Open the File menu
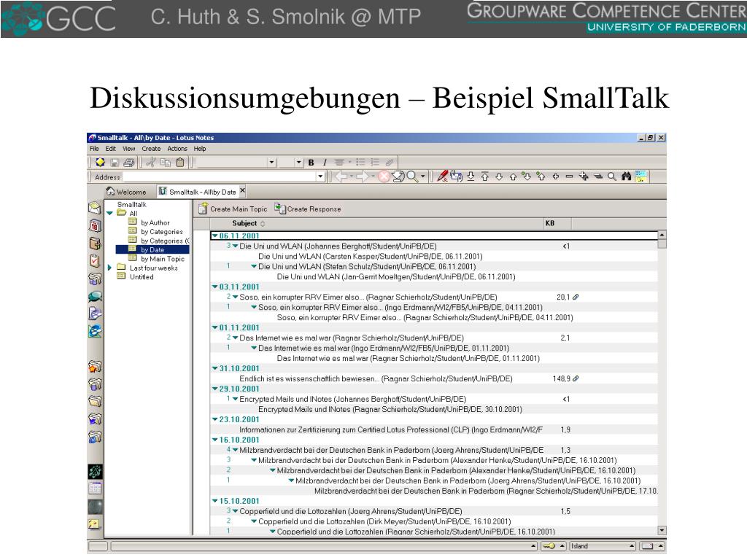 tap(94, 149)
